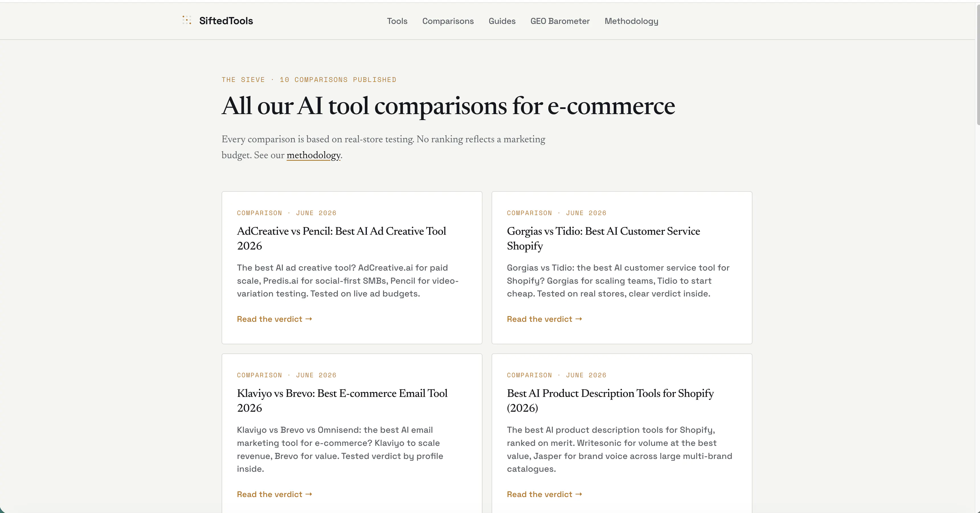The width and height of the screenshot is (980, 513).
Task: Go to Comparisons in the navigation
Action: [448, 21]
